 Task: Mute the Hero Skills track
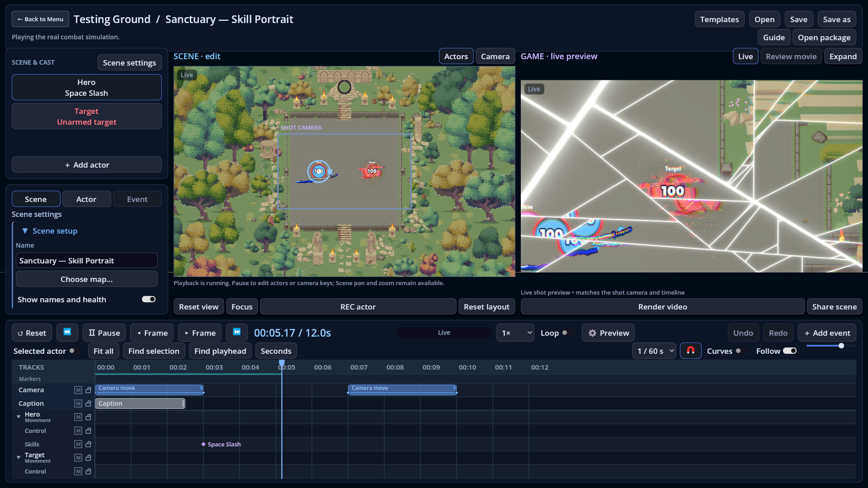click(78, 444)
